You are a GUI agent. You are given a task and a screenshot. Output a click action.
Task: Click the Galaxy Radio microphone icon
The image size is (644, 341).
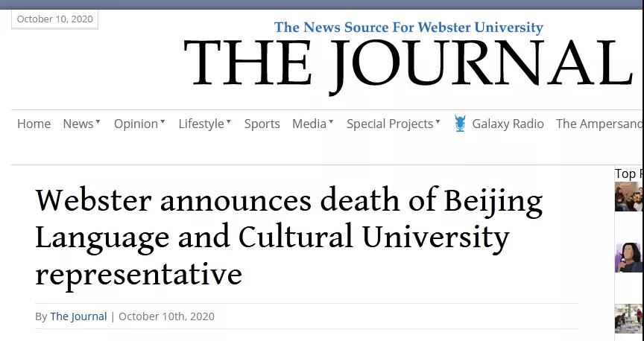(460, 124)
